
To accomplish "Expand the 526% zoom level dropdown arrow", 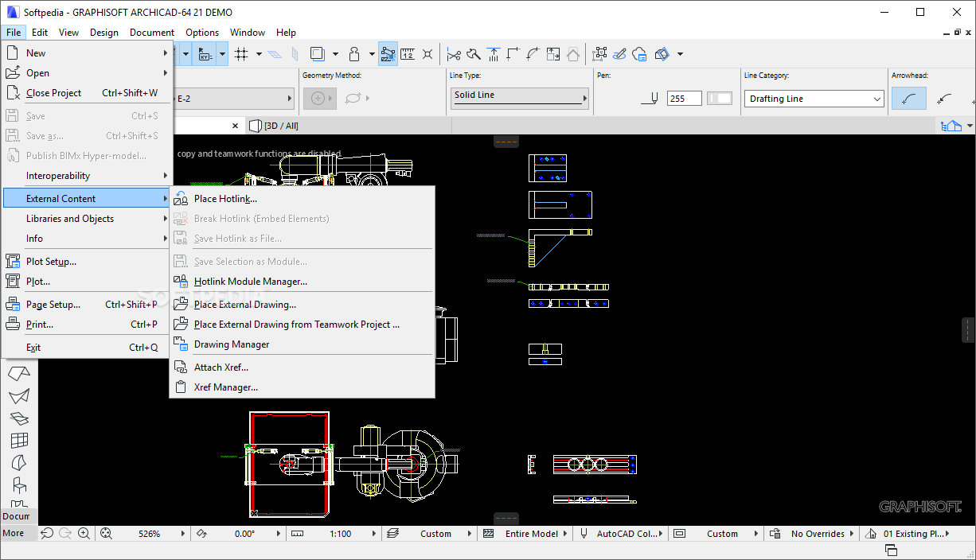I will [185, 534].
